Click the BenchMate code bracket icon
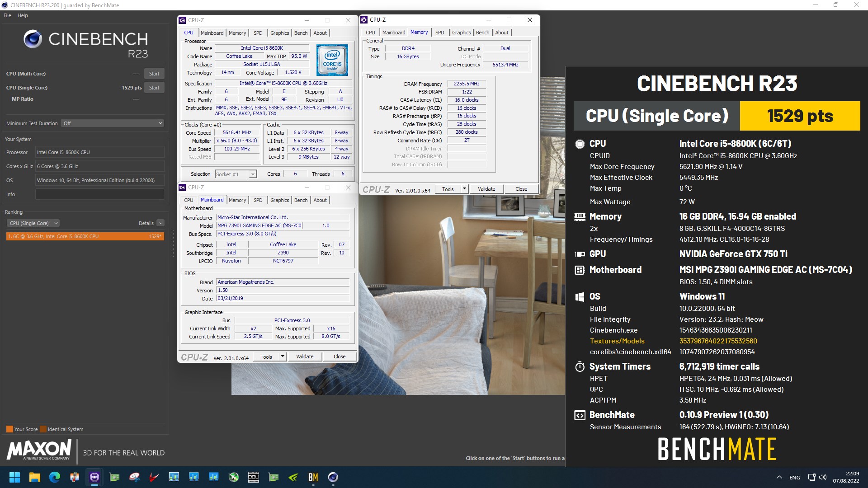This screenshot has width=868, height=488. 580,415
